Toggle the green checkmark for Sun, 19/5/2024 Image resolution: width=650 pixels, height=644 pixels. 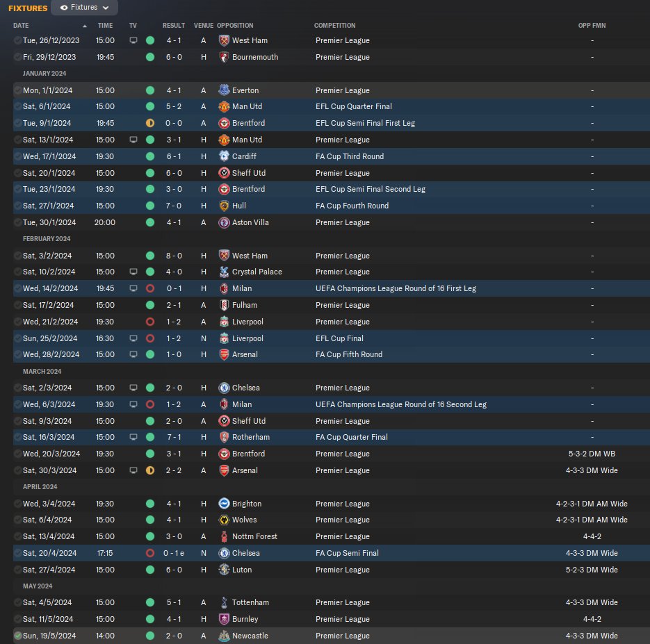point(17,636)
